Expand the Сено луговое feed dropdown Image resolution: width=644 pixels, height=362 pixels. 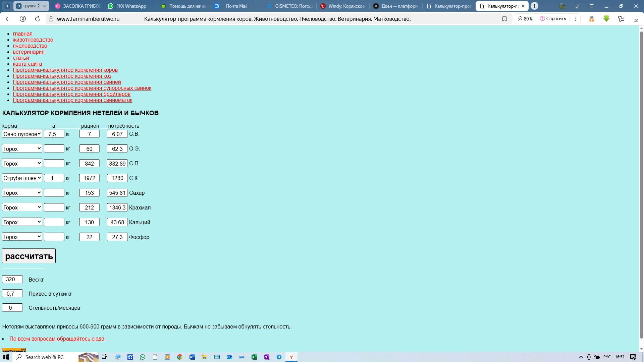pyautogui.click(x=22, y=134)
